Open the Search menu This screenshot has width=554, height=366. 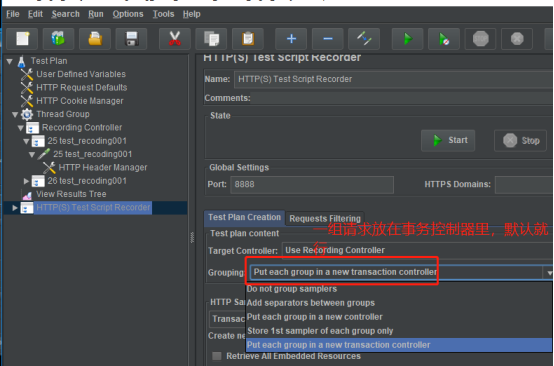65,14
